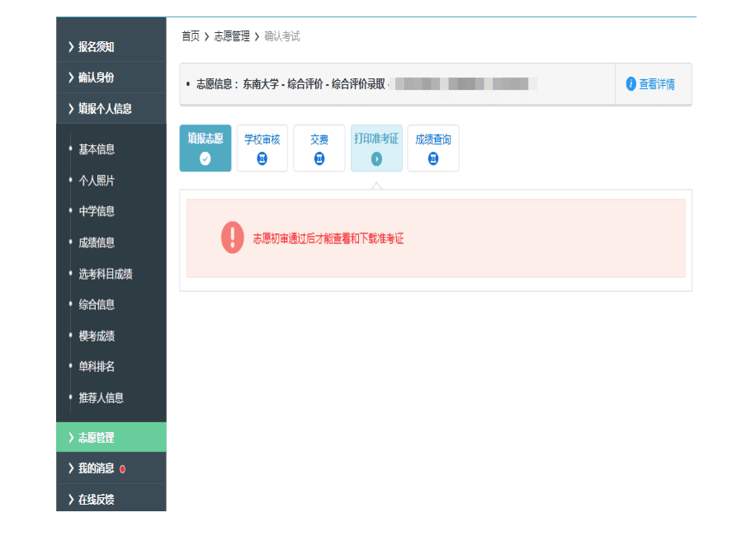Expand the 报名须知 sidebar section

point(96,47)
